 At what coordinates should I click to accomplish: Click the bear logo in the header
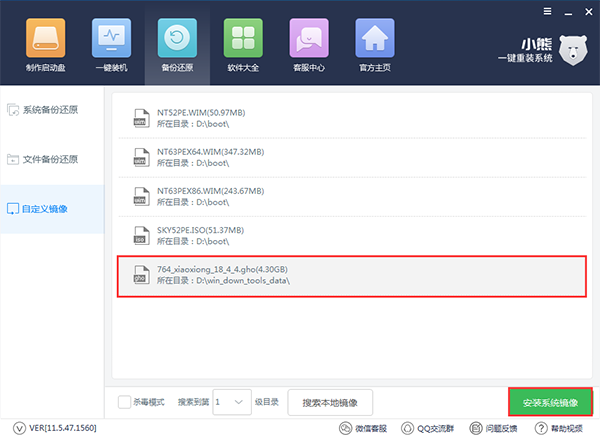tap(573, 50)
